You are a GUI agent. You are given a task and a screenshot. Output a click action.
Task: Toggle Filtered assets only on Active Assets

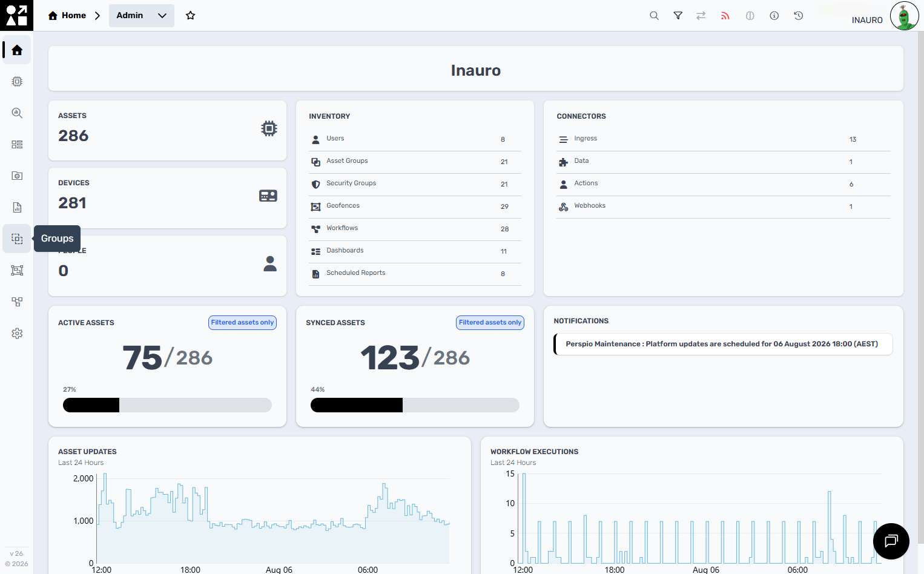[x=242, y=323]
